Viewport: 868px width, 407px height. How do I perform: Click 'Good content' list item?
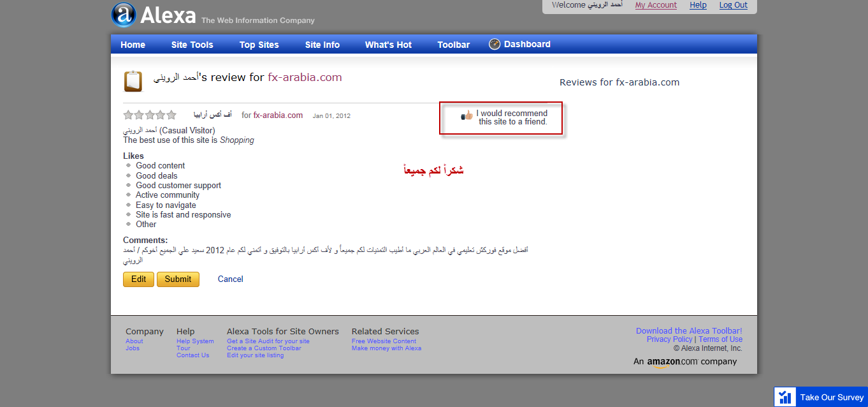[160, 166]
